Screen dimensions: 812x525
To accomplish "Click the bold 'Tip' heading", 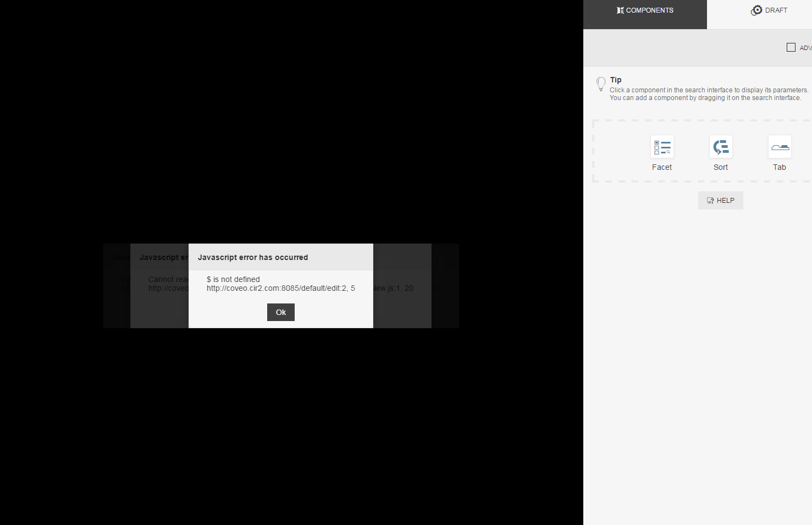I will pyautogui.click(x=616, y=80).
